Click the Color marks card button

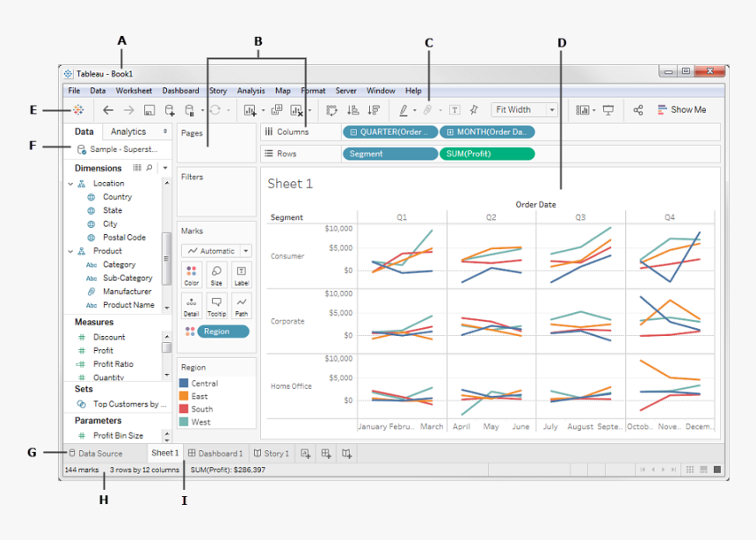pos(192,275)
